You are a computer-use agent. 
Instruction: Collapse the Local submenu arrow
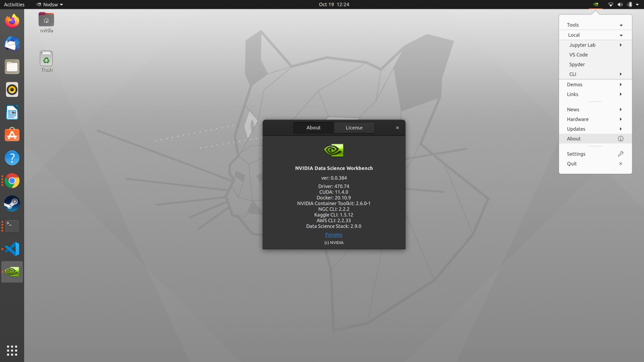pyautogui.click(x=621, y=35)
